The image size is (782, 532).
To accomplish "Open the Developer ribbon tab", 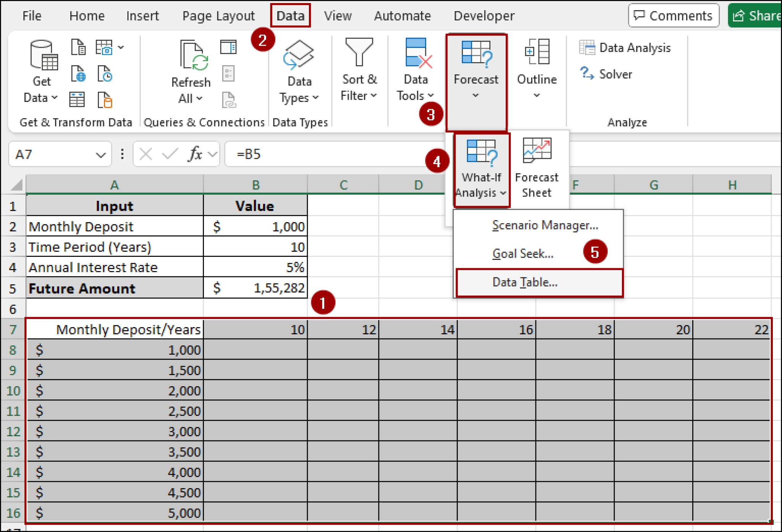I will 483,16.
